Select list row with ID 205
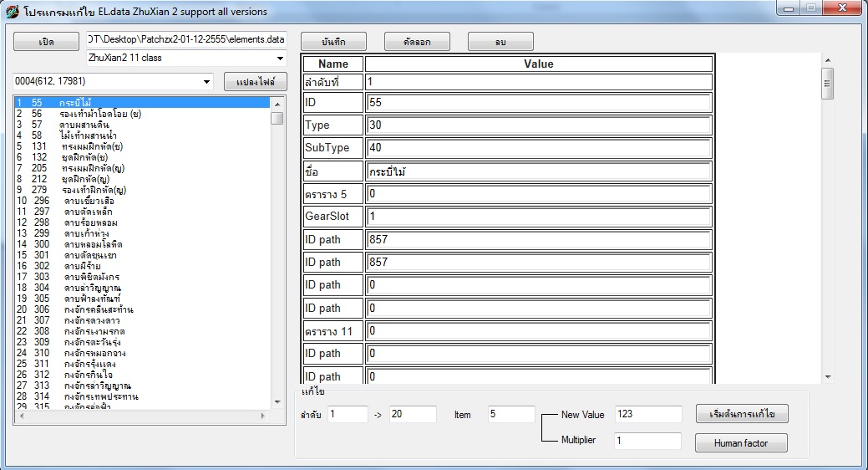The width and height of the screenshot is (868, 470). click(142, 168)
